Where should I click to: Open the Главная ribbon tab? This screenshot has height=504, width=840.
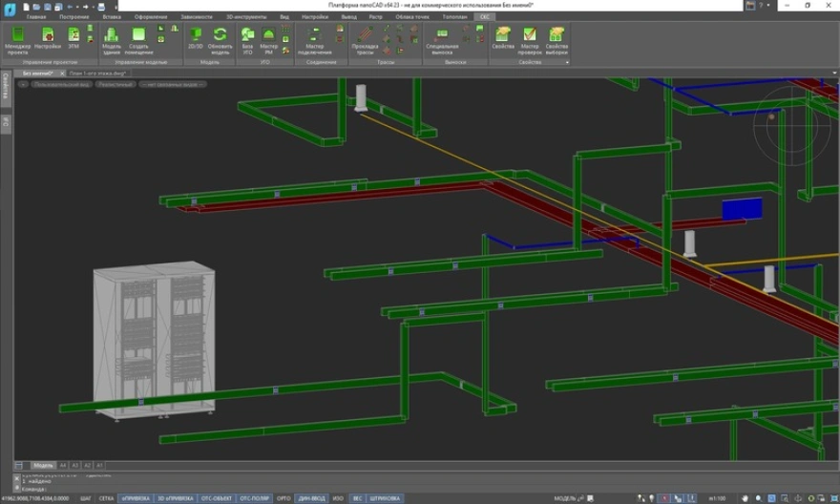36,17
